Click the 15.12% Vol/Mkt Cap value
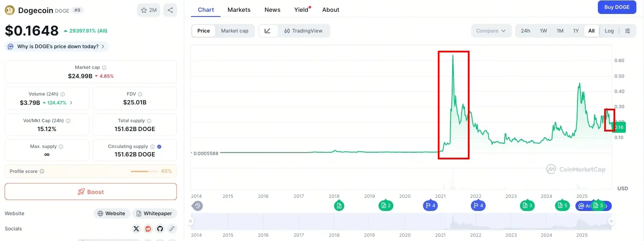 tap(47, 129)
